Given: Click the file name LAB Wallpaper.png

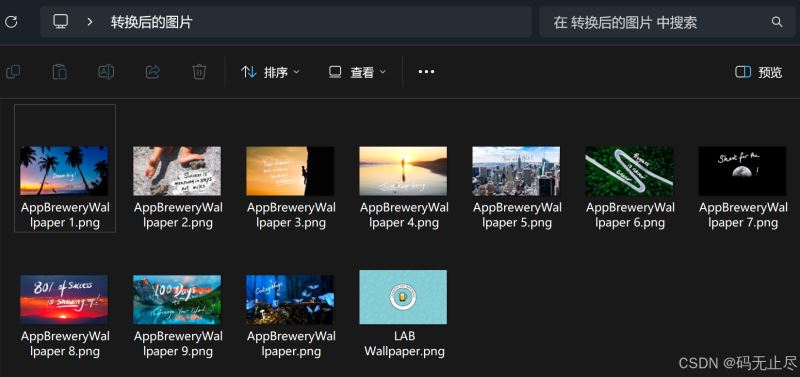Looking at the screenshot, I should tap(404, 344).
